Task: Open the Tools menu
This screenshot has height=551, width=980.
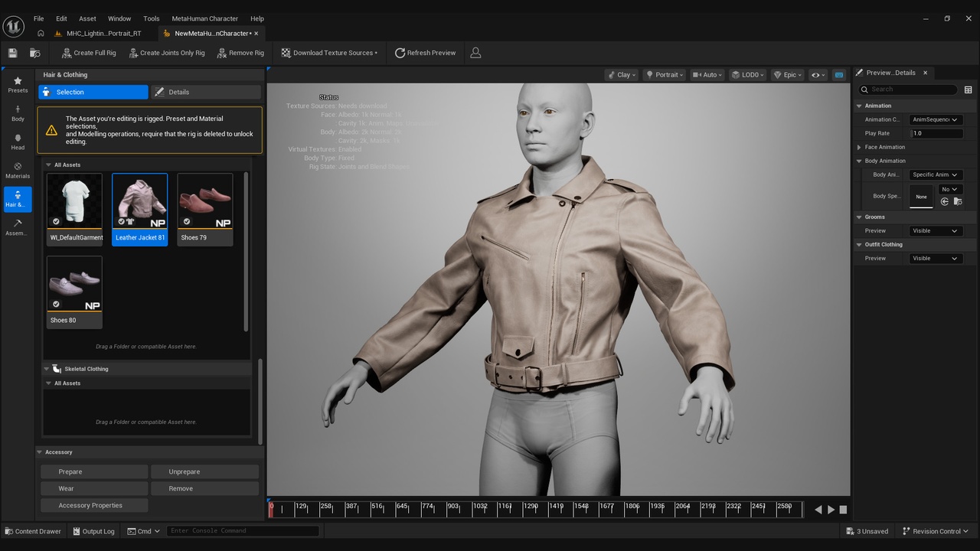Action: click(152, 18)
